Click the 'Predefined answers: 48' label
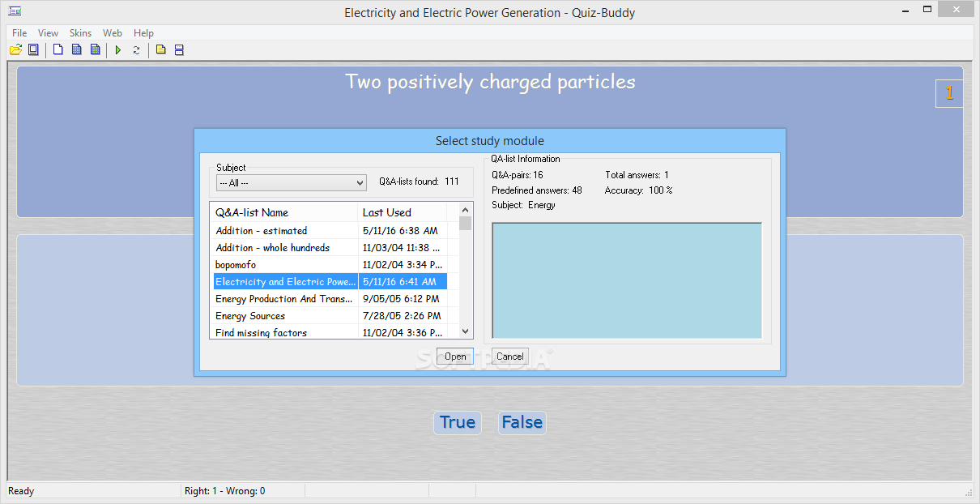 (537, 190)
